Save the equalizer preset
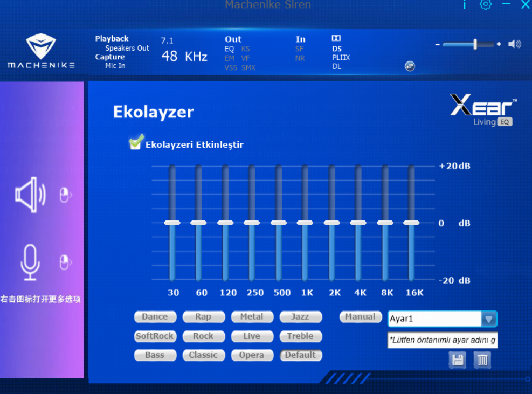 point(458,360)
